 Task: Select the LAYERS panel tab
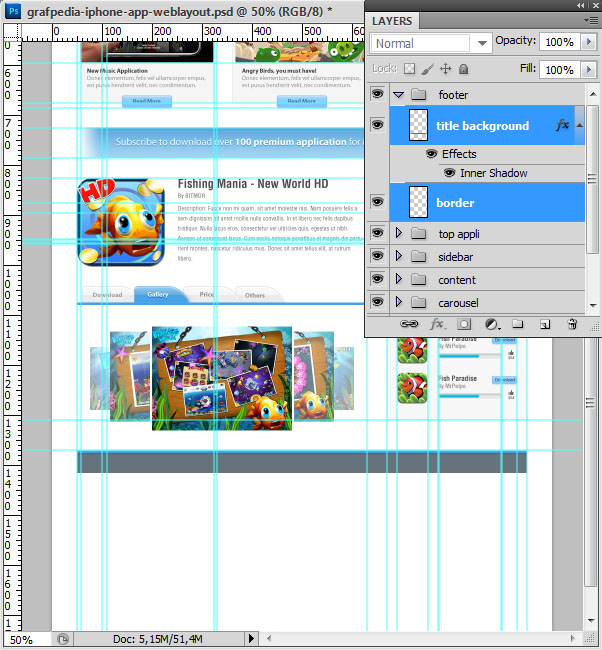click(392, 21)
